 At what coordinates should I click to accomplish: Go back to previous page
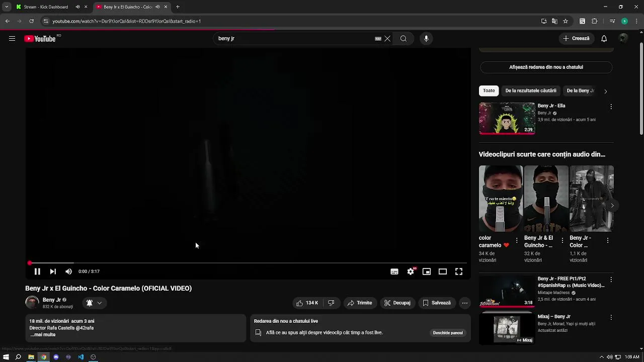pyautogui.click(x=8, y=21)
